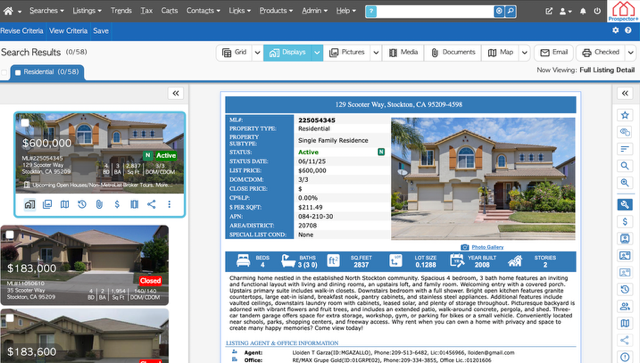Open the Home icon in the top bar

tap(8, 11)
